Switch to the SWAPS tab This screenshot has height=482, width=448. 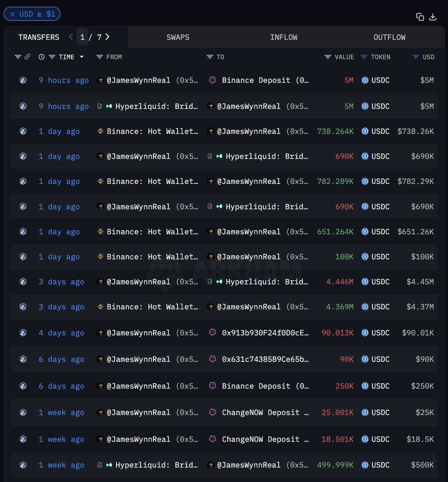pos(178,37)
